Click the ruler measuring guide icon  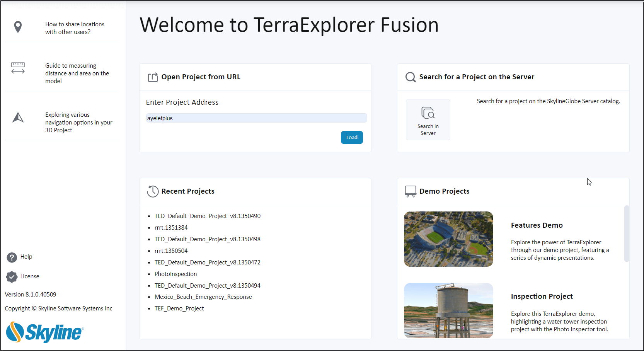pos(18,68)
